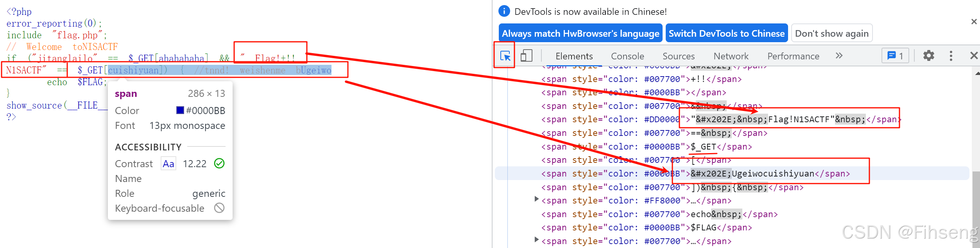Select the span containing Ugeiwocuishiyuan
This screenshot has width=980, height=248.
(695, 173)
